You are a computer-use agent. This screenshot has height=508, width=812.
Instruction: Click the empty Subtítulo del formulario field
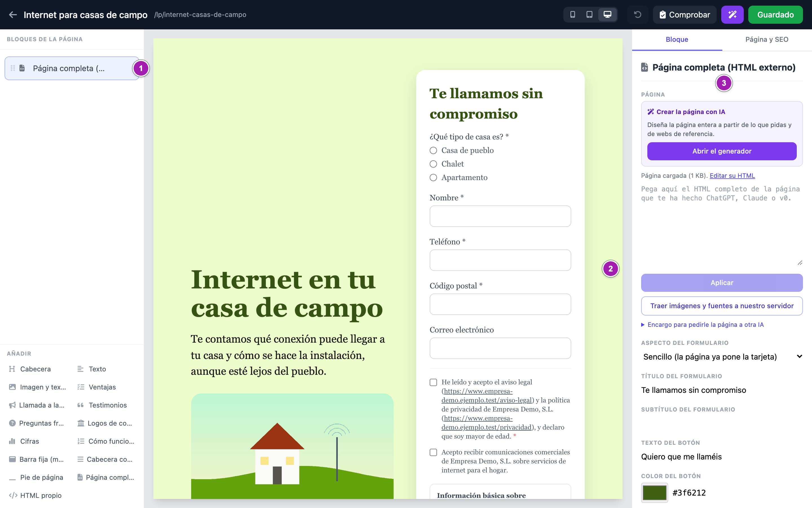pos(722,423)
